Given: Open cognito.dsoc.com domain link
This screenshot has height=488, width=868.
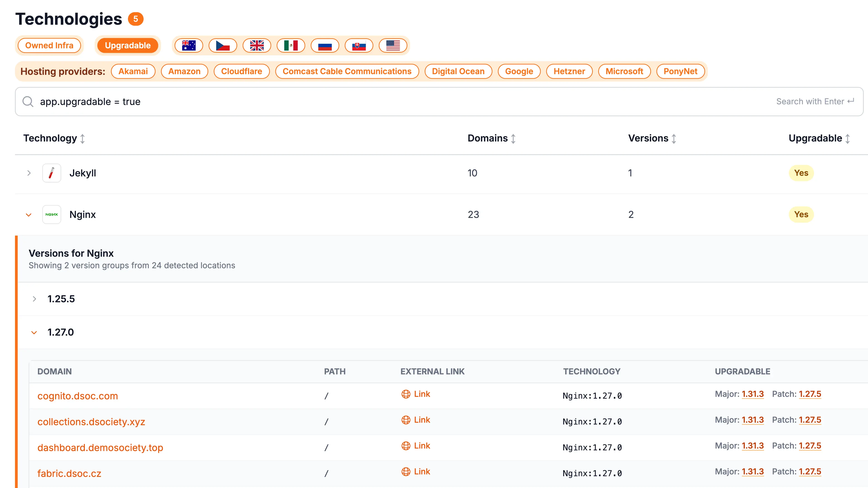Looking at the screenshot, I should point(78,396).
